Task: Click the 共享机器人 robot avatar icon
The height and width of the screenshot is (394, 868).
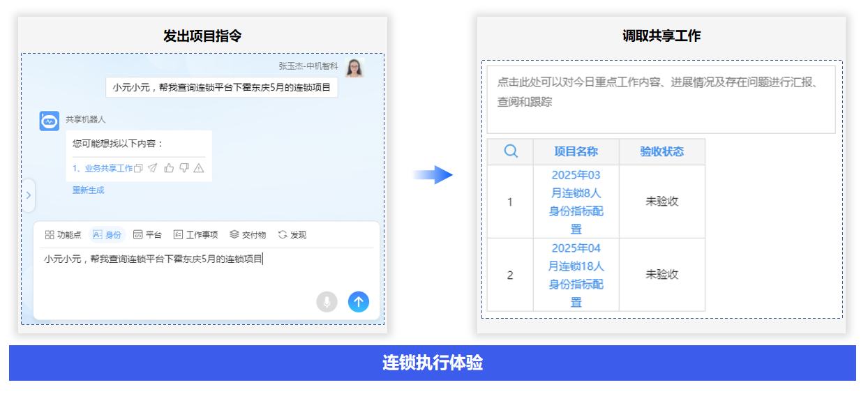Action: click(x=49, y=121)
